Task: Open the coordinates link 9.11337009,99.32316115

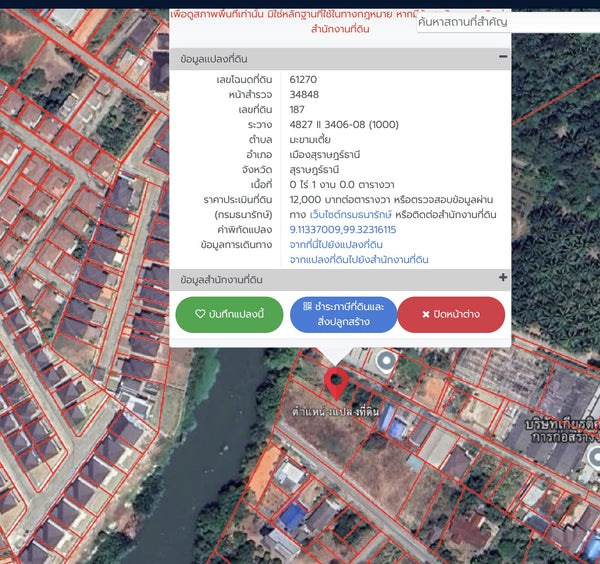Action: click(x=343, y=230)
